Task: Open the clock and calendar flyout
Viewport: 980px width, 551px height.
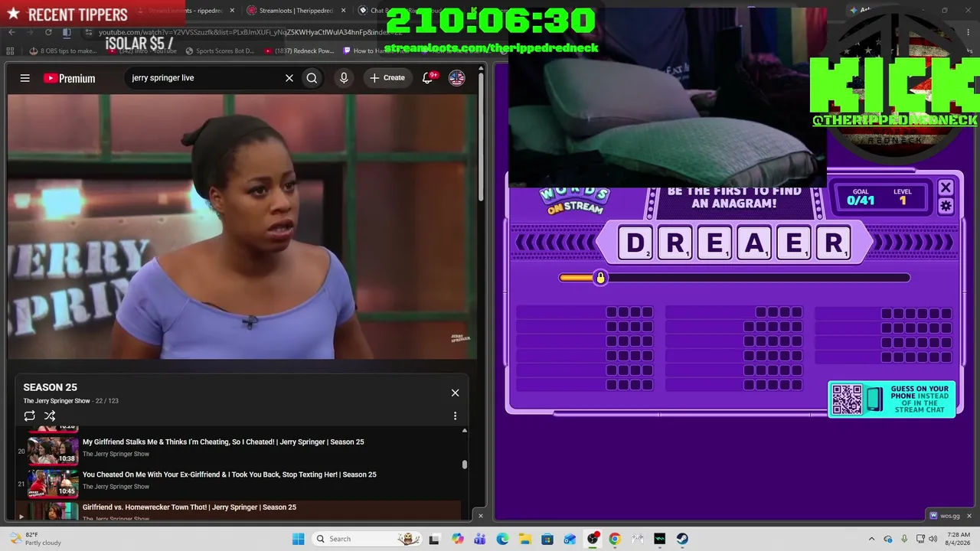Action: [x=959, y=539]
